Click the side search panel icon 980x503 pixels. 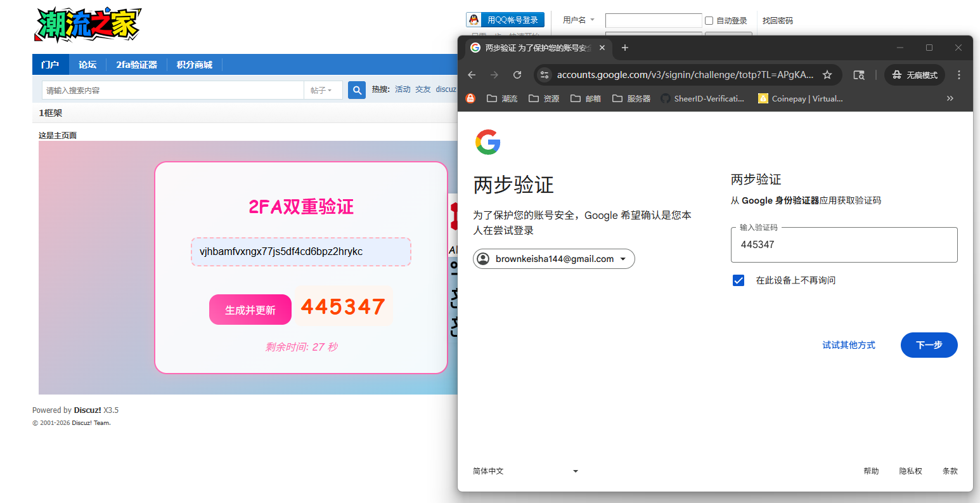859,74
